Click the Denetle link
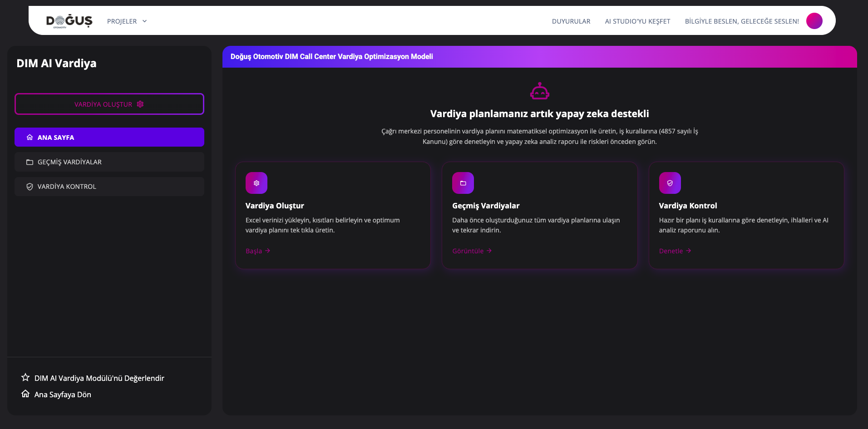Screen dimensions: 868x429 pos(675,251)
